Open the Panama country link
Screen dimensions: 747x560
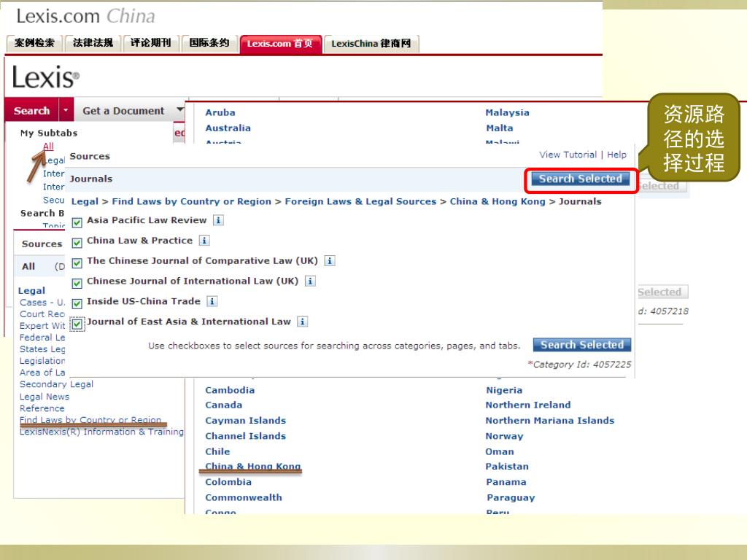(506, 482)
